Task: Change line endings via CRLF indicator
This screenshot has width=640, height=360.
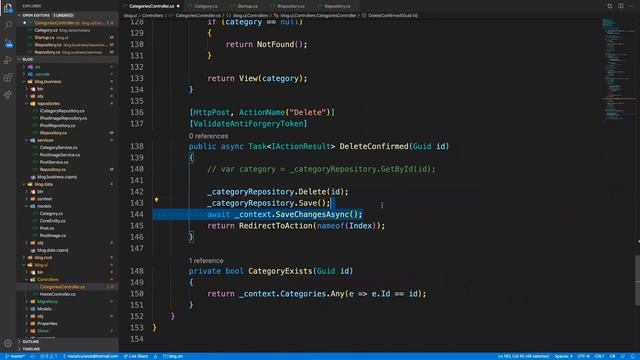Action: coord(599,356)
